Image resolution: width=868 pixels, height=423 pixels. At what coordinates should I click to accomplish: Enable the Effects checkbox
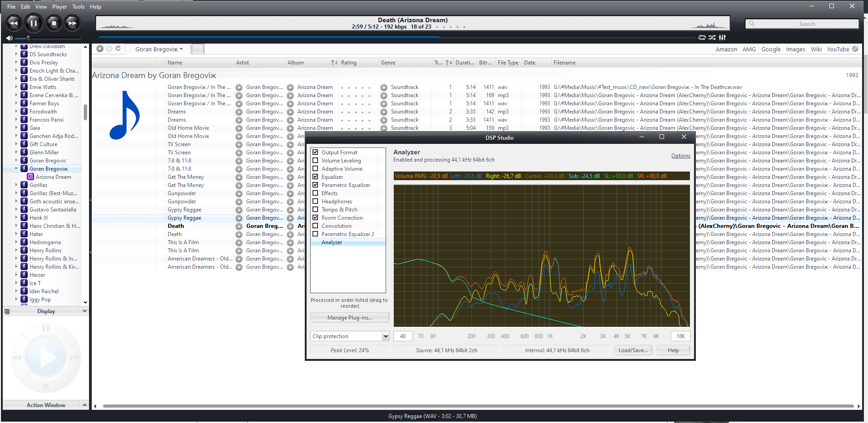pyautogui.click(x=315, y=193)
